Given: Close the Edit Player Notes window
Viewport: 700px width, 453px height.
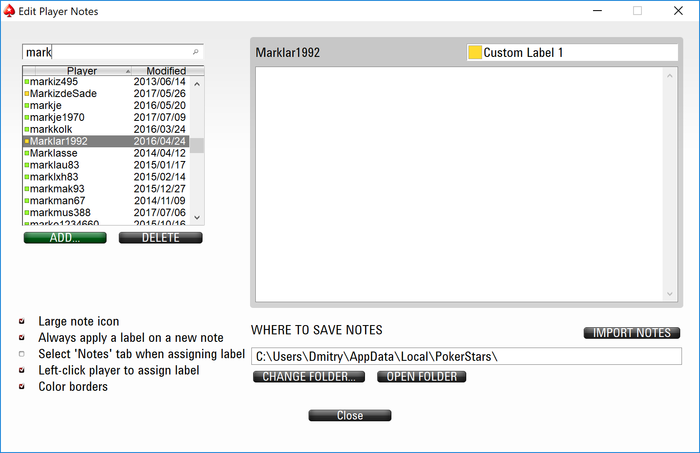Looking at the screenshot, I should (678, 11).
